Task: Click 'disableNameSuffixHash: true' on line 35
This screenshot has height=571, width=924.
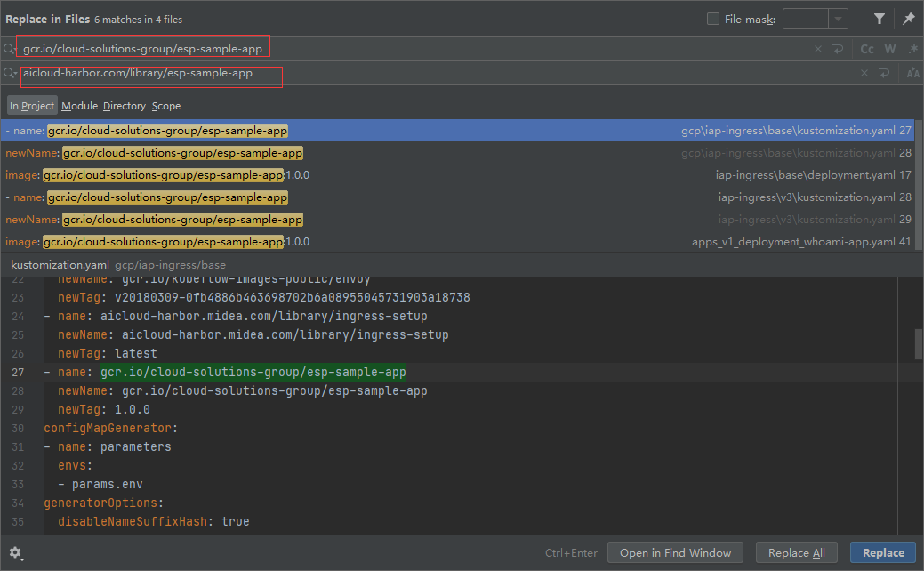Action: [153, 521]
